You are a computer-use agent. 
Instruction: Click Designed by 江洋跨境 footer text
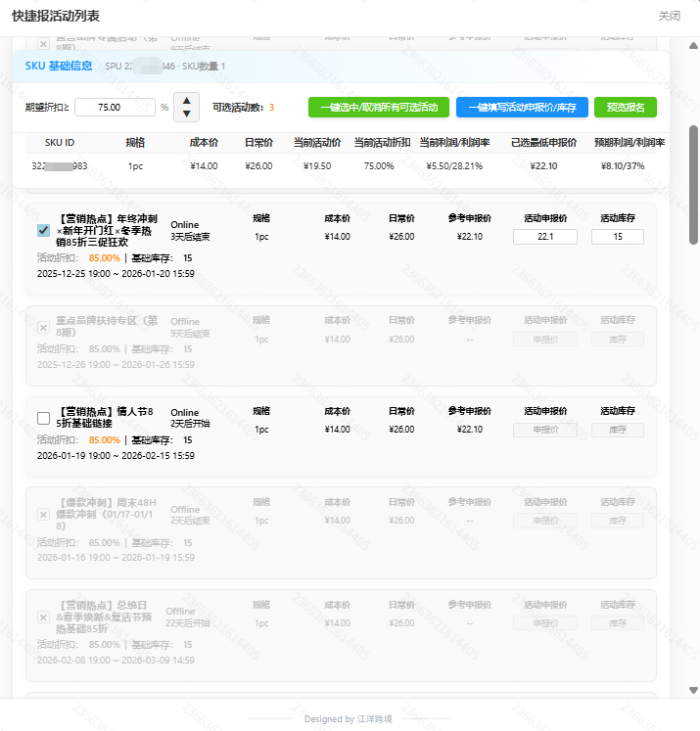pos(349,719)
